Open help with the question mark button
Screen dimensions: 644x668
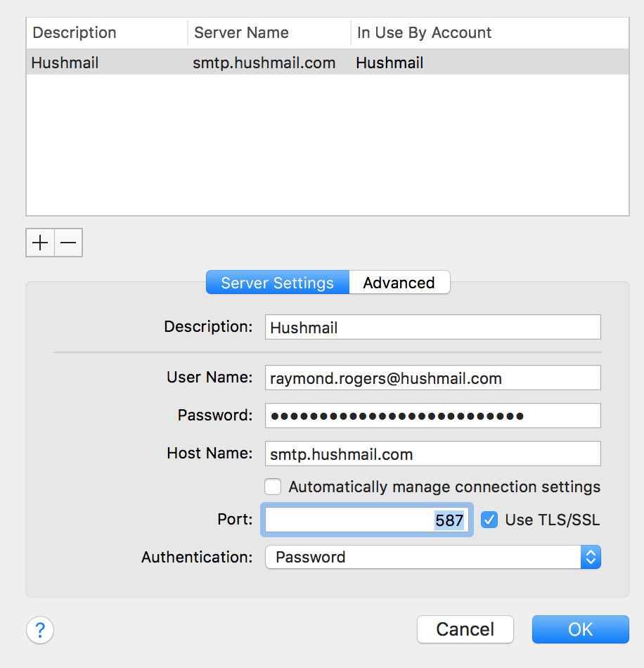pos(40,629)
